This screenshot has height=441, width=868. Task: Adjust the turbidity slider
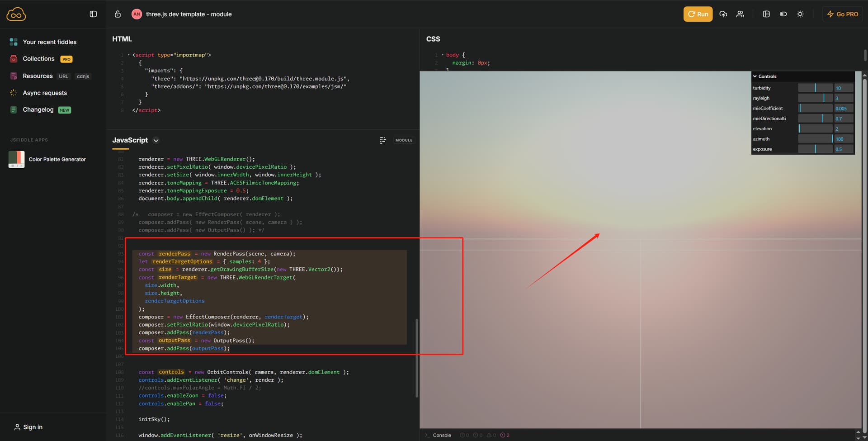815,88
